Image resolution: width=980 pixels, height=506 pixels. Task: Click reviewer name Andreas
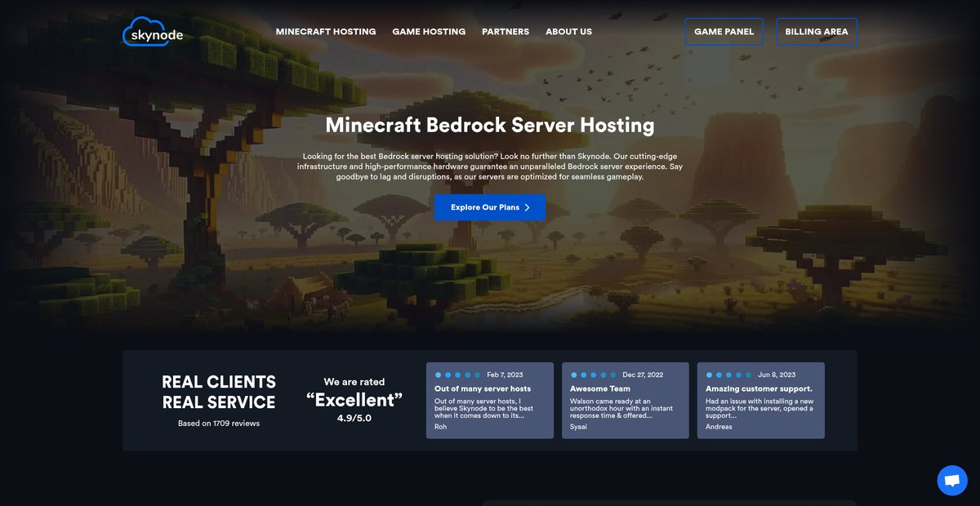(x=719, y=427)
